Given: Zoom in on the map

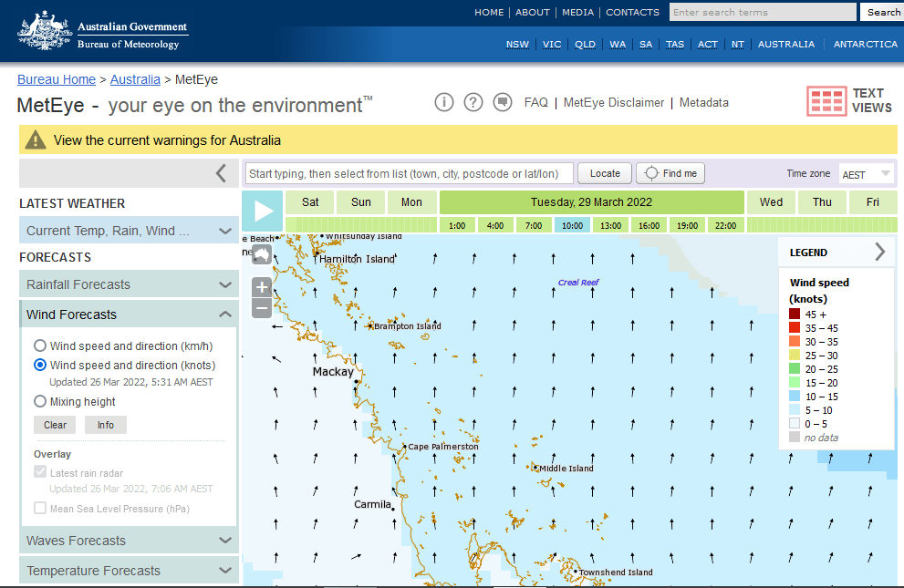Looking at the screenshot, I should tap(262, 287).
